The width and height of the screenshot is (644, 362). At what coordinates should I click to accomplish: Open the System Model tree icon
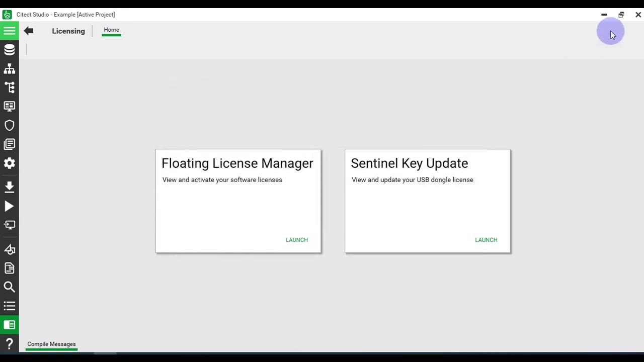(x=9, y=87)
